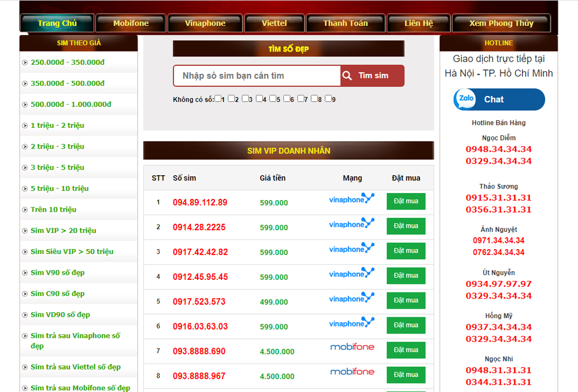
Task: Click hotline number 0934.97.97.97
Action: coord(498,284)
